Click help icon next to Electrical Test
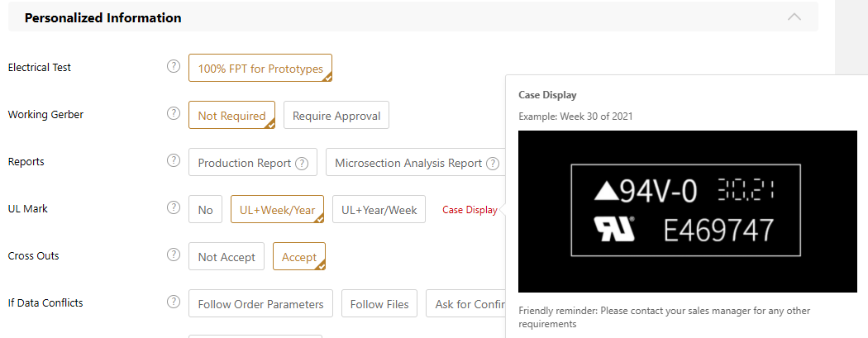The image size is (868, 338). (174, 67)
